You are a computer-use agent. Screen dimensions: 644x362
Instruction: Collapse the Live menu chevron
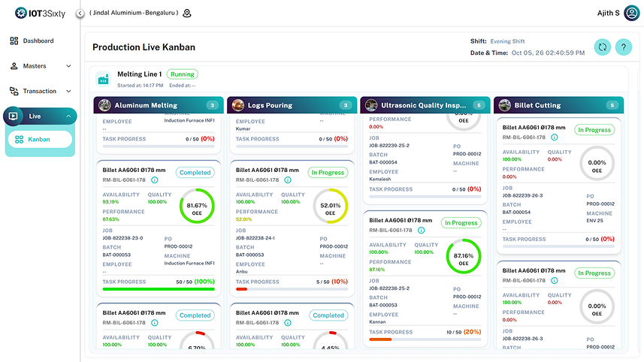68,116
